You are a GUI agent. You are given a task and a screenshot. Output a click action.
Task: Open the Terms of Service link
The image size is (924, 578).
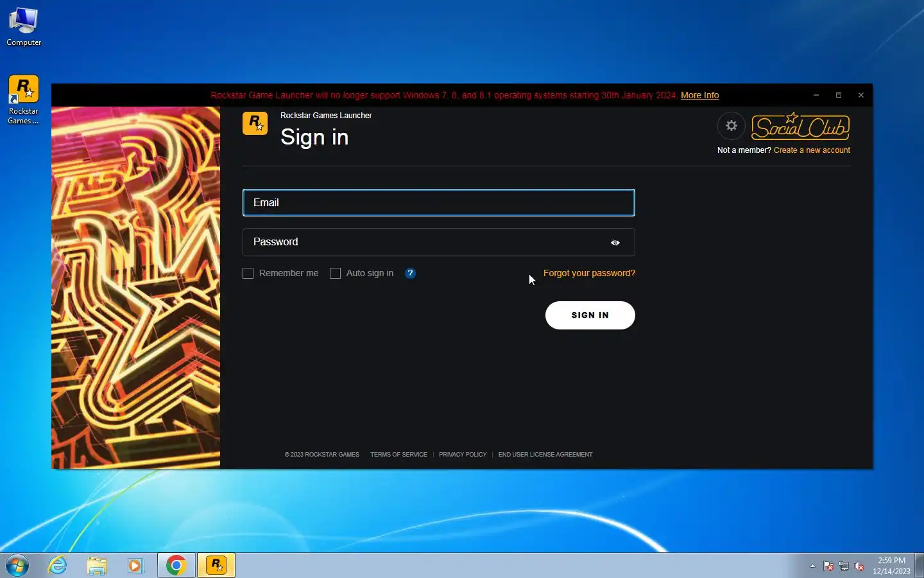point(398,455)
